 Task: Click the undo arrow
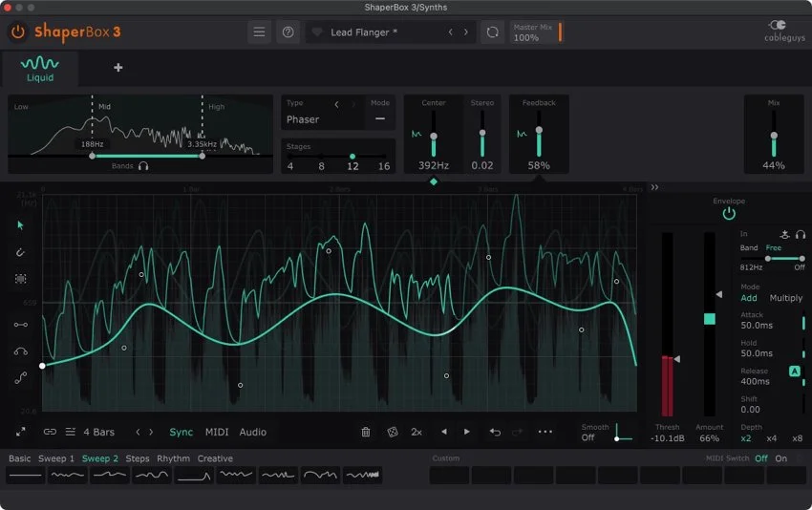pos(495,432)
